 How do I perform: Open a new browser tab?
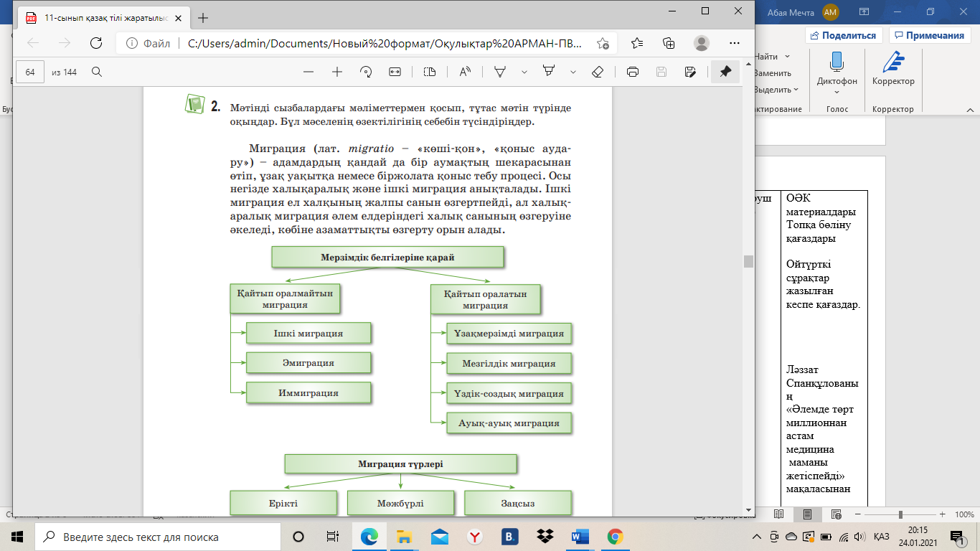(204, 18)
